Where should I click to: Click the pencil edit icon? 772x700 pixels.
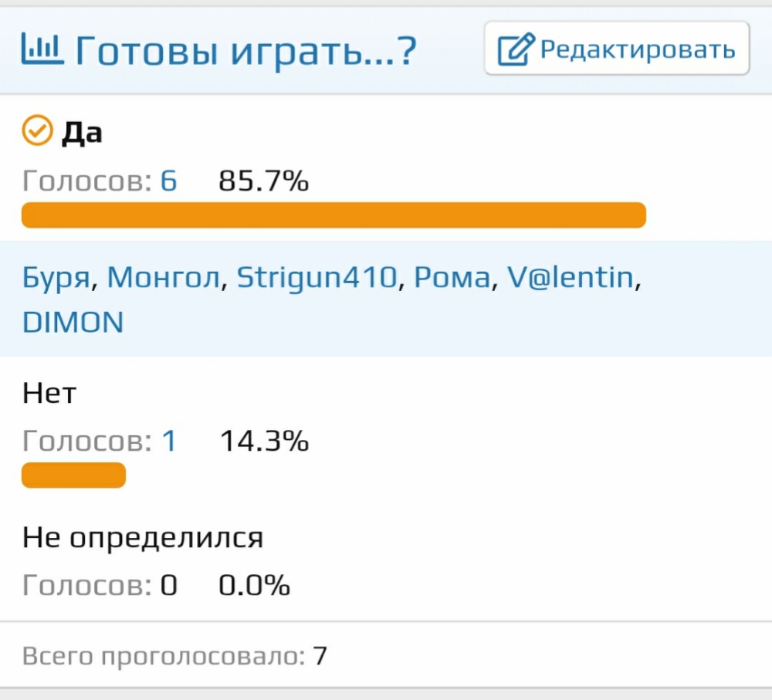[x=516, y=50]
